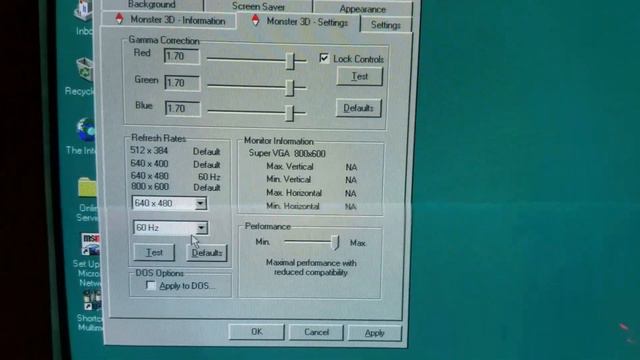Click the Green gamma value field
The width and height of the screenshot is (640, 360).
pyautogui.click(x=182, y=83)
